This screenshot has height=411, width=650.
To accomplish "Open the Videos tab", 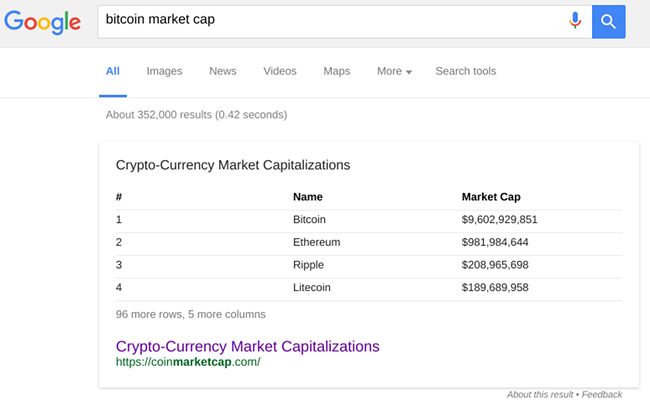I will click(280, 71).
